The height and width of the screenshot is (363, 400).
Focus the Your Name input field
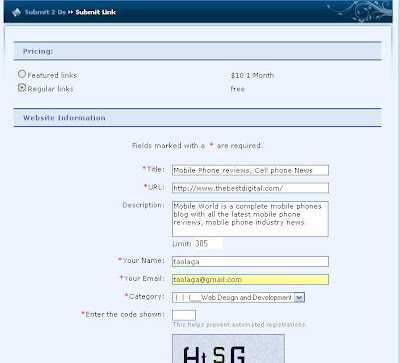250,261
